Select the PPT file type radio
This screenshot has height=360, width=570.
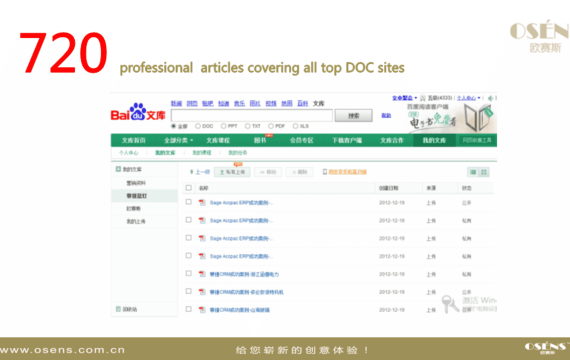point(224,126)
